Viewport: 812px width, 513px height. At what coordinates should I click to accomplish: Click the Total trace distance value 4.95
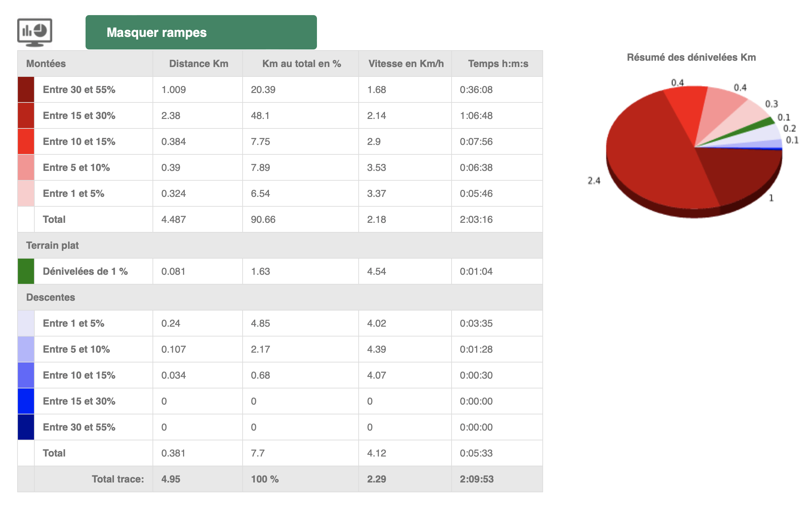[171, 479]
